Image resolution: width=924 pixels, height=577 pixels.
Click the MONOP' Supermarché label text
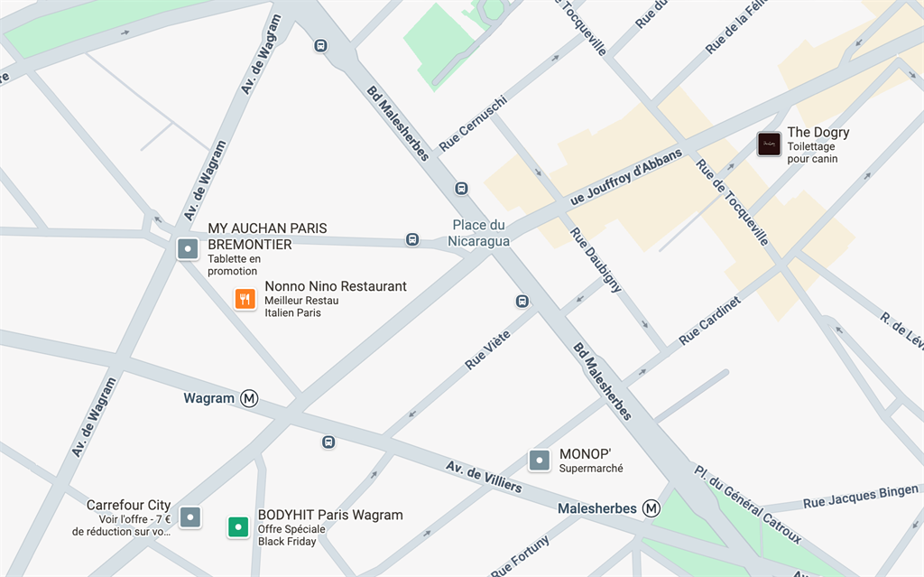(x=591, y=461)
